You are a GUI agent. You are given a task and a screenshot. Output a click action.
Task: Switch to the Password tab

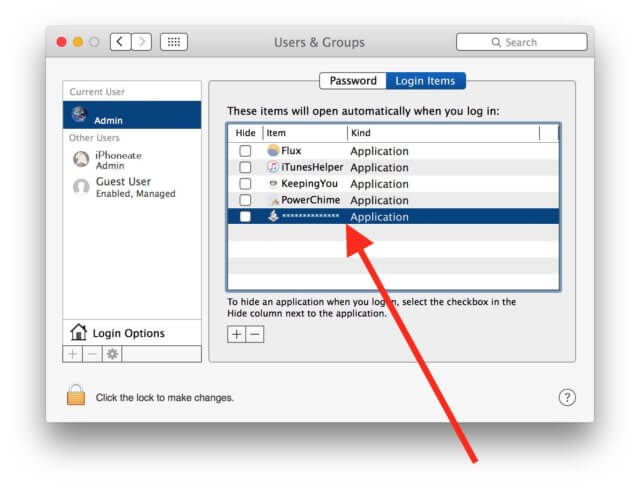pos(353,81)
